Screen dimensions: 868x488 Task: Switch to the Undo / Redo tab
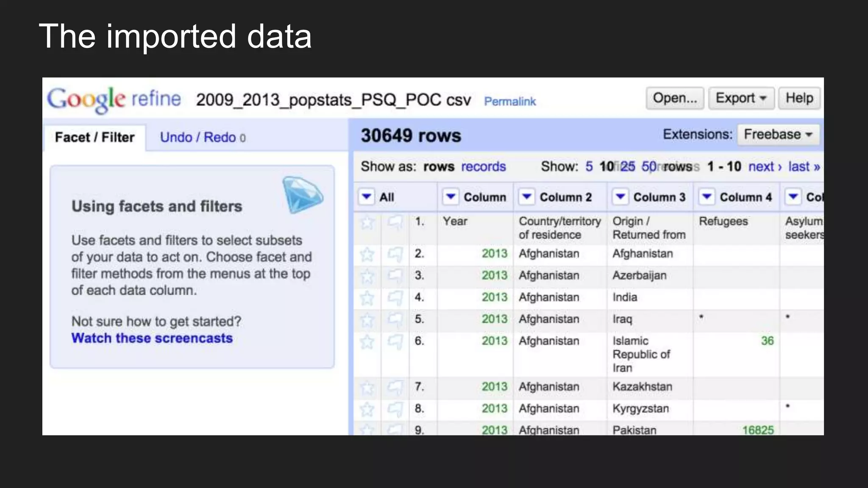pyautogui.click(x=203, y=138)
